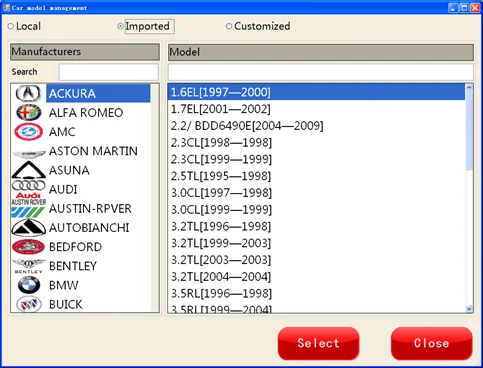Select the Customized radio button
Screen dimensions: 483x368
[229, 26]
